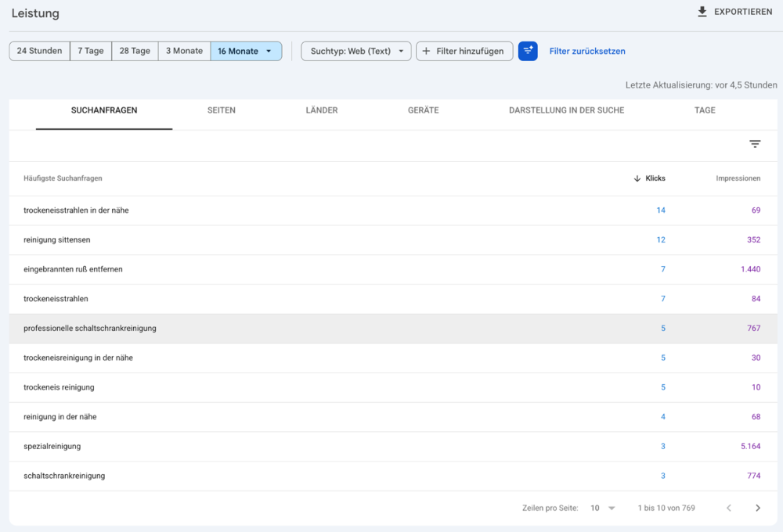Click the query 'trockeneisreinigung in der nähe'

78,358
